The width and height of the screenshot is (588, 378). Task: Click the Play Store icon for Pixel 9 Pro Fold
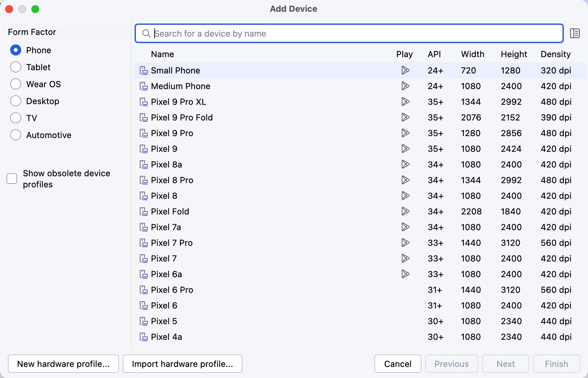[405, 117]
